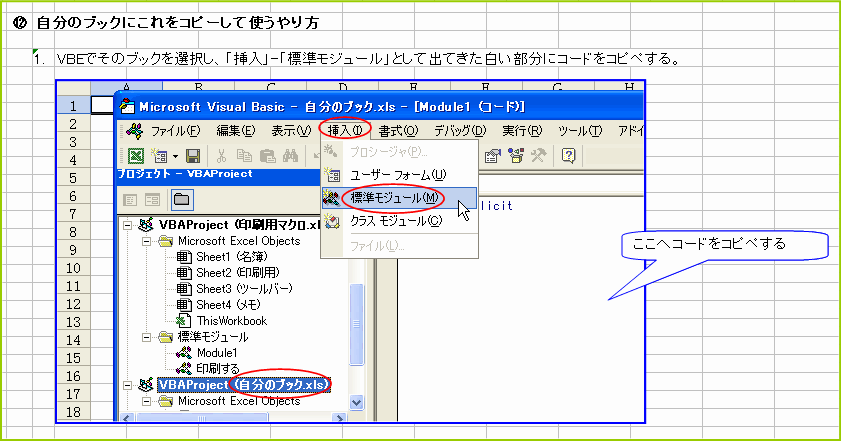Open the Properties Window toolbar icon
Image resolution: width=841 pixels, height=441 pixels.
pos(492,156)
